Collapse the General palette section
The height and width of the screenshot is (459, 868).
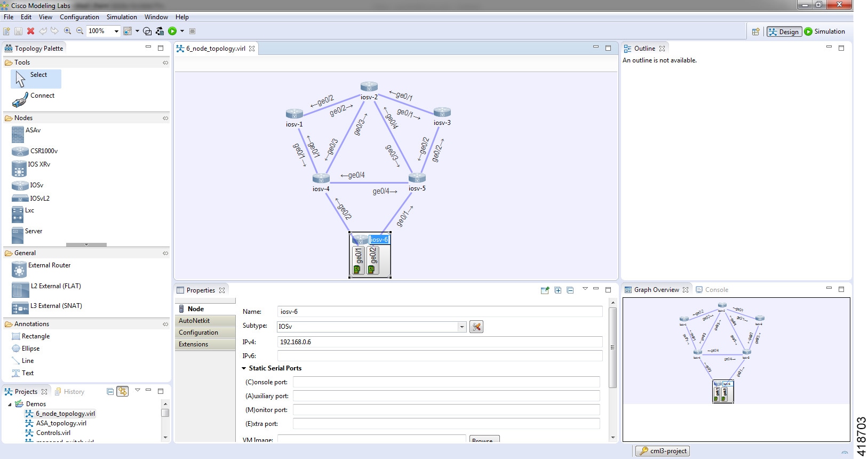[165, 253]
